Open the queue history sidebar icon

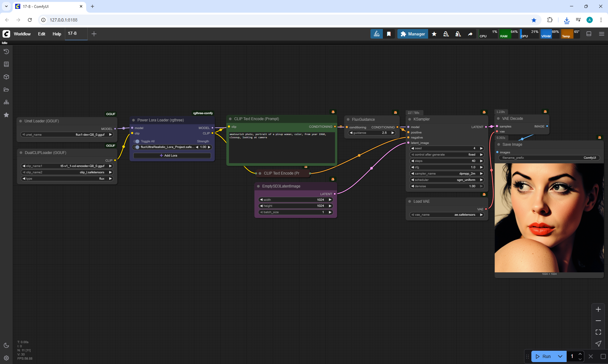(6, 52)
